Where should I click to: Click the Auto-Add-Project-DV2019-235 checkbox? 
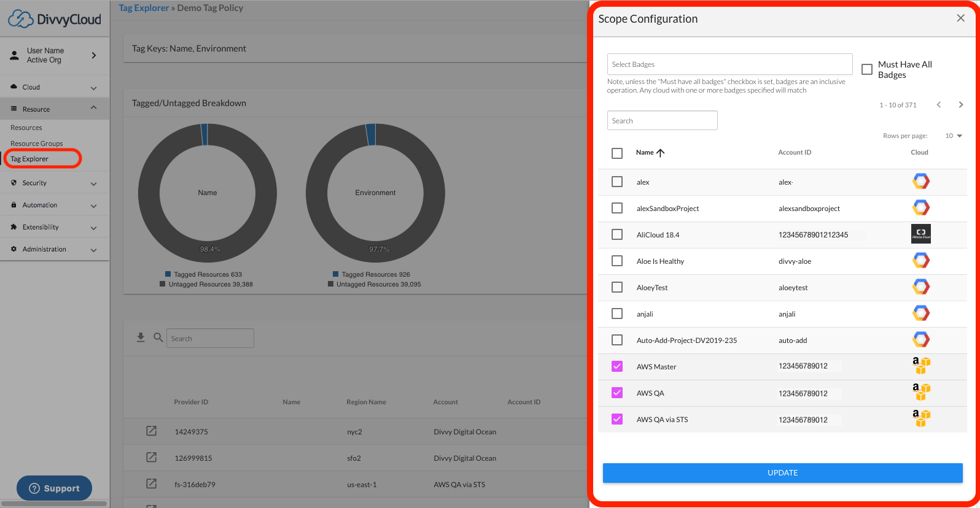point(617,340)
